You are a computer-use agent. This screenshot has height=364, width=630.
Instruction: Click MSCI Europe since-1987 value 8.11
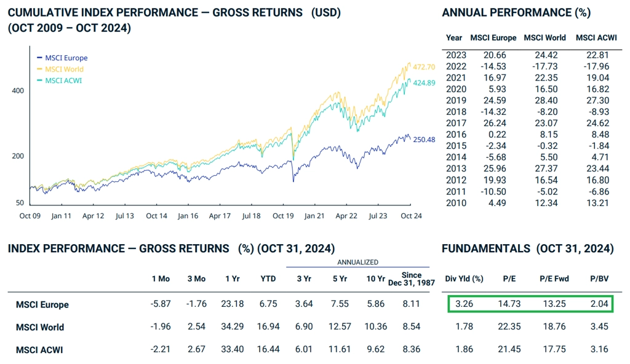412,304
